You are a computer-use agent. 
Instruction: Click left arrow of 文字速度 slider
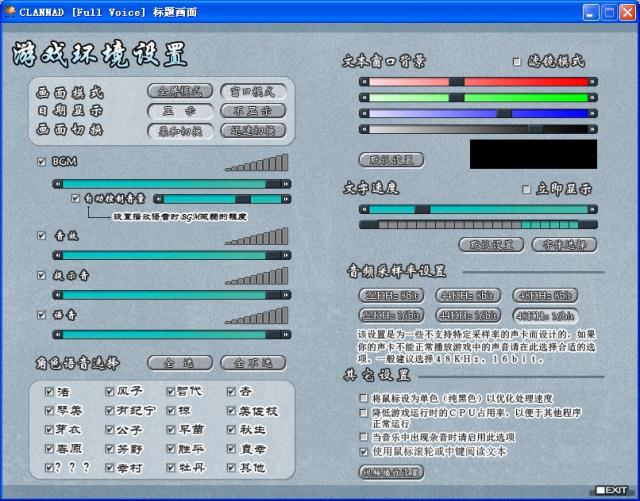(x=364, y=209)
